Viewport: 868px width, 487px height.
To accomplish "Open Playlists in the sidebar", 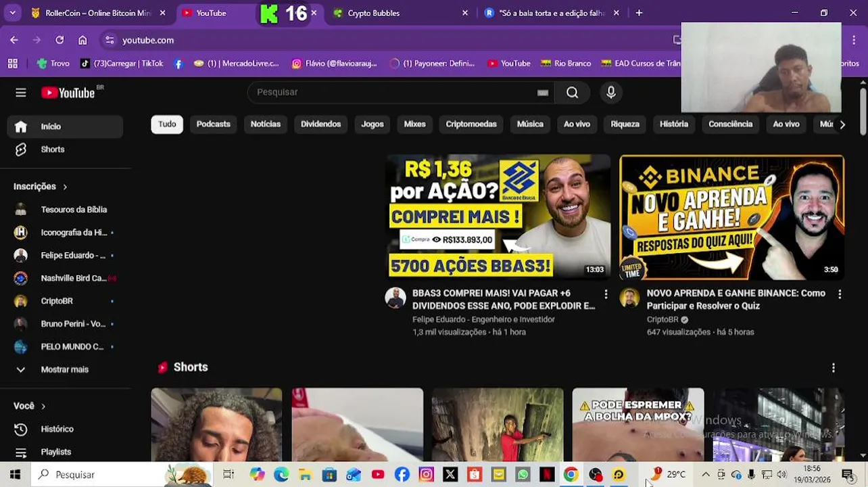I will (x=65, y=452).
